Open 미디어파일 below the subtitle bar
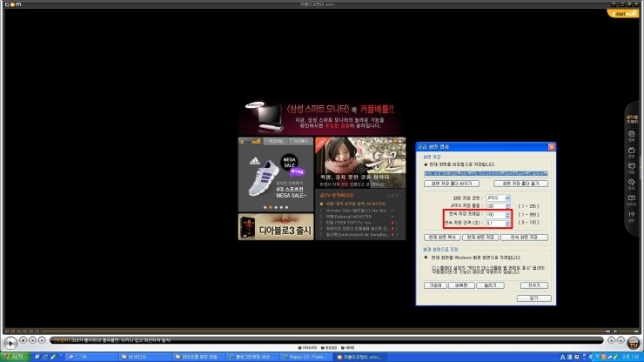This screenshot has height=362, width=644. pos(307,347)
